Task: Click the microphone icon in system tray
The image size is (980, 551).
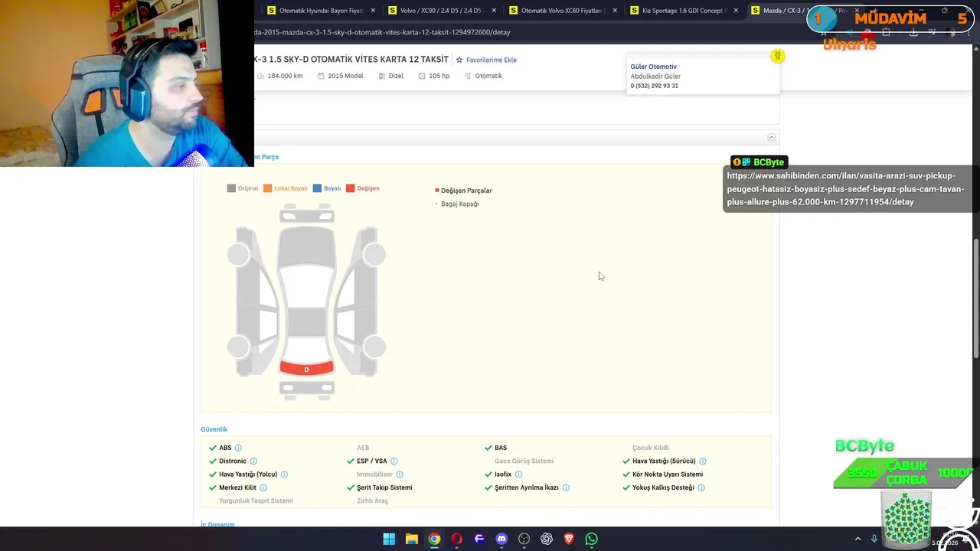Action: point(874,539)
